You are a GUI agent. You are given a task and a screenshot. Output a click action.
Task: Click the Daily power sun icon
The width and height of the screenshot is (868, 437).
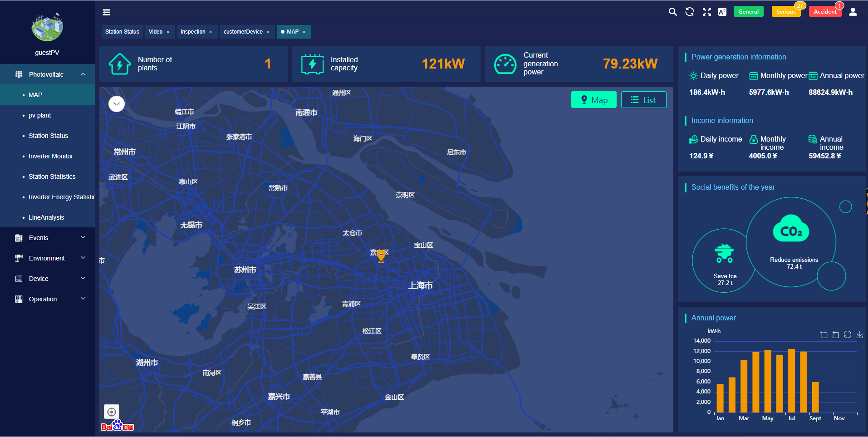coord(694,76)
